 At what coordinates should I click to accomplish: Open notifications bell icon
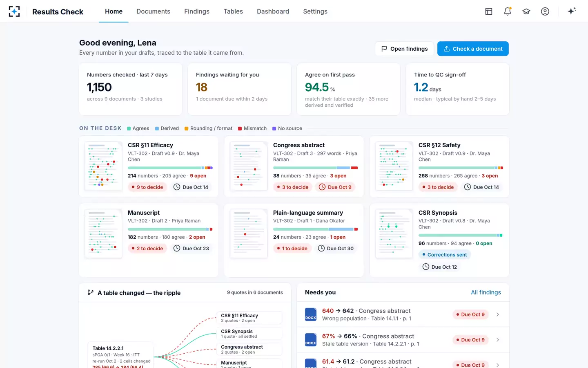click(x=508, y=11)
